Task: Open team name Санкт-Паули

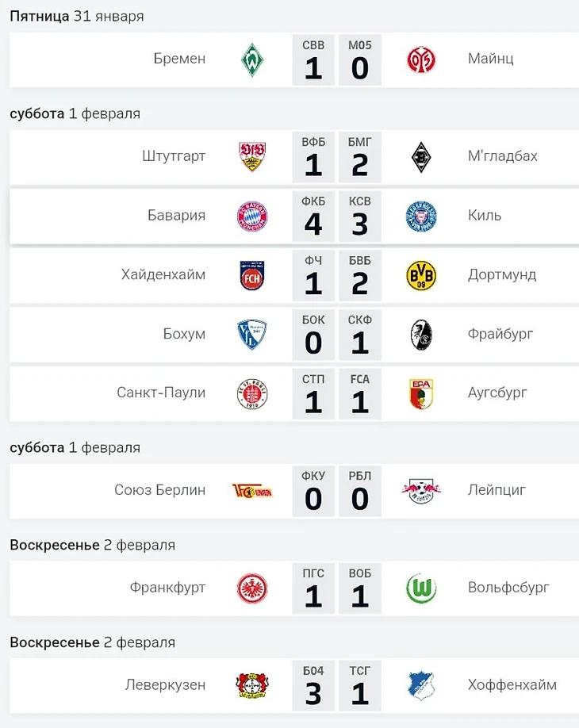Action: click(161, 393)
